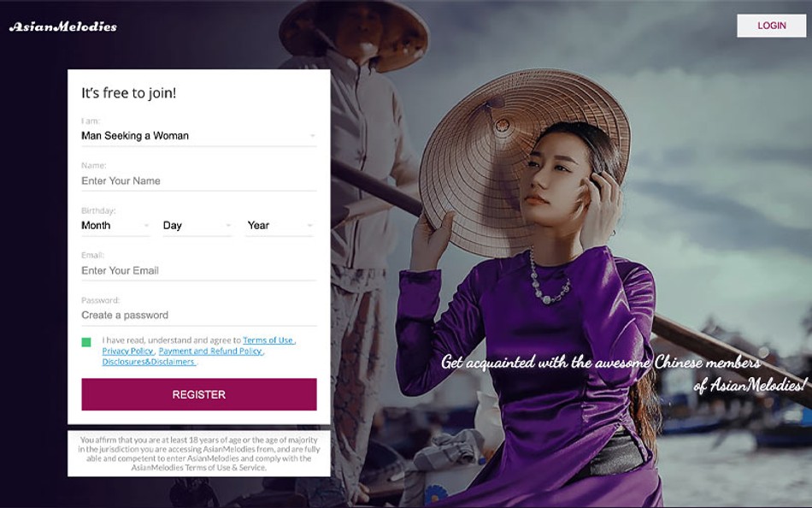Click the Year dropdown arrow icon
This screenshot has height=508, width=812.
309,226
